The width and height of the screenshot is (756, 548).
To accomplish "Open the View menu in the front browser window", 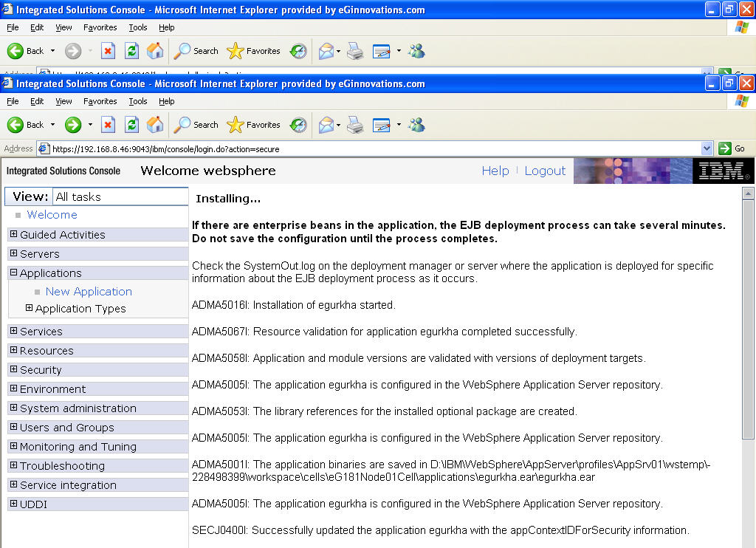I will [63, 101].
